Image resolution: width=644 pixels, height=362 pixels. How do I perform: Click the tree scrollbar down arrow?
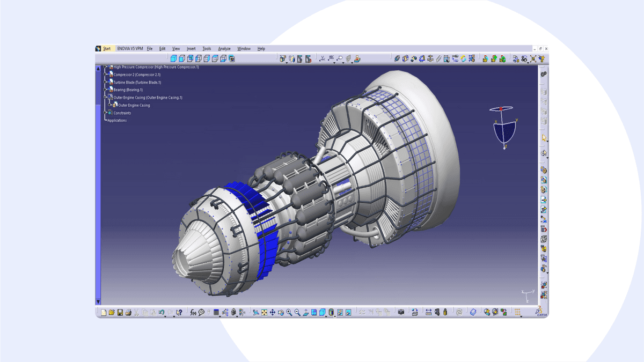98,302
